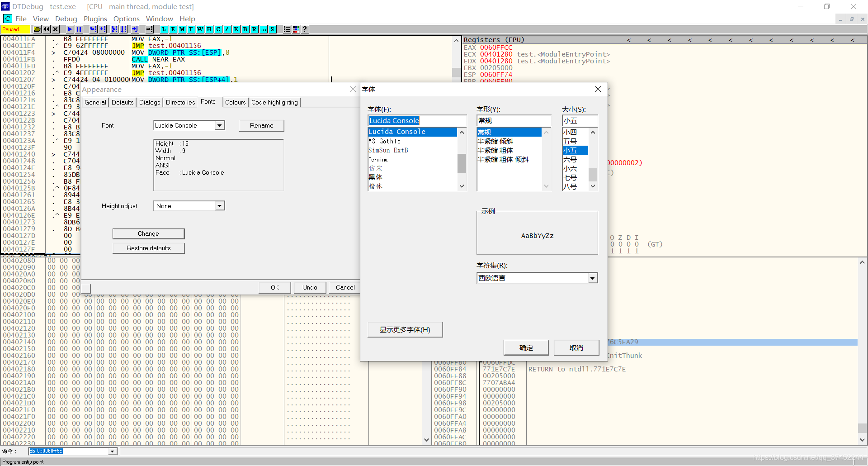The image size is (868, 466).
Task: Switch to the Dialogs tab
Action: click(x=150, y=102)
